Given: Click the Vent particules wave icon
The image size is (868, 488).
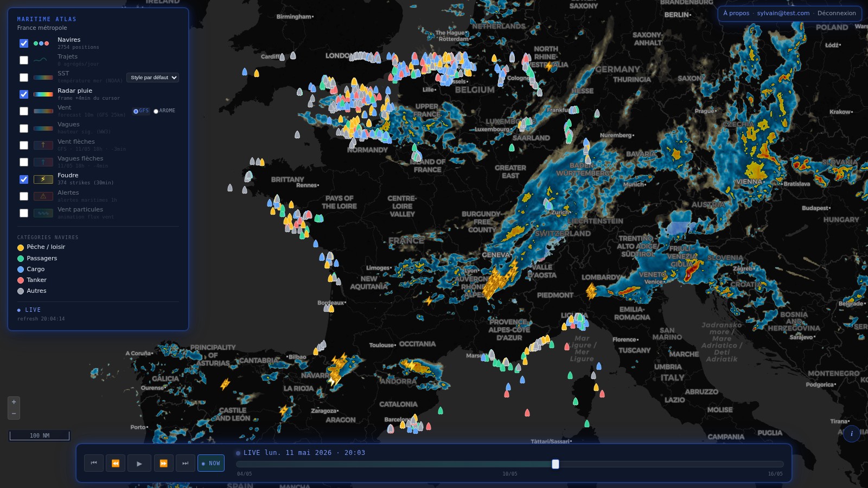Looking at the screenshot, I should pyautogui.click(x=43, y=213).
